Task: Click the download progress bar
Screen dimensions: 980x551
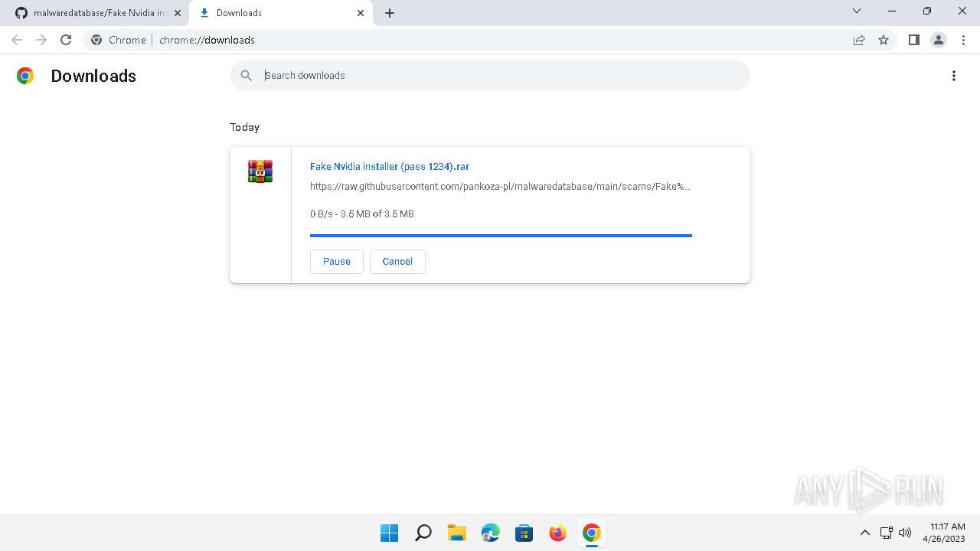Action: (x=501, y=236)
